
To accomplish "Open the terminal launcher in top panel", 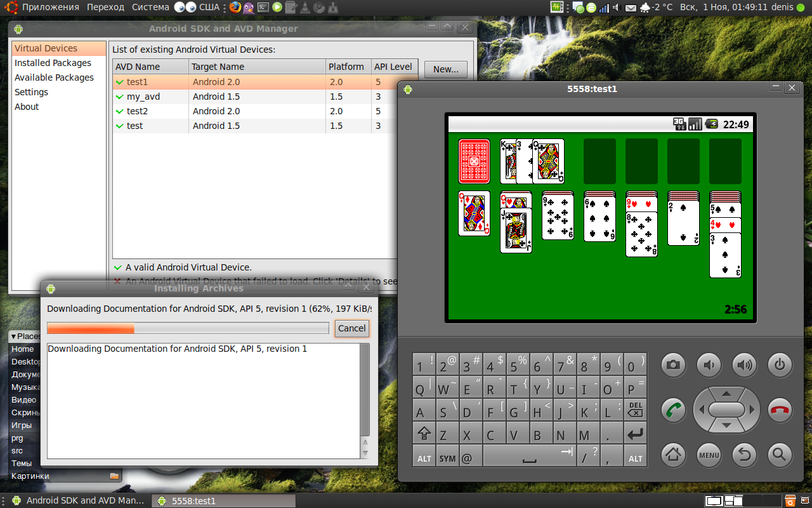I will pyautogui.click(x=263, y=8).
